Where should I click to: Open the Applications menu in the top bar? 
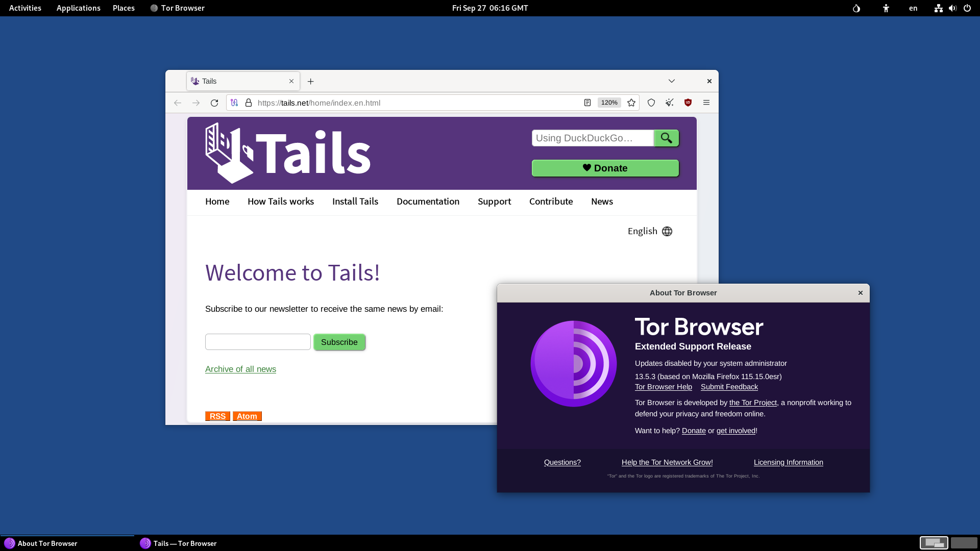click(78, 8)
